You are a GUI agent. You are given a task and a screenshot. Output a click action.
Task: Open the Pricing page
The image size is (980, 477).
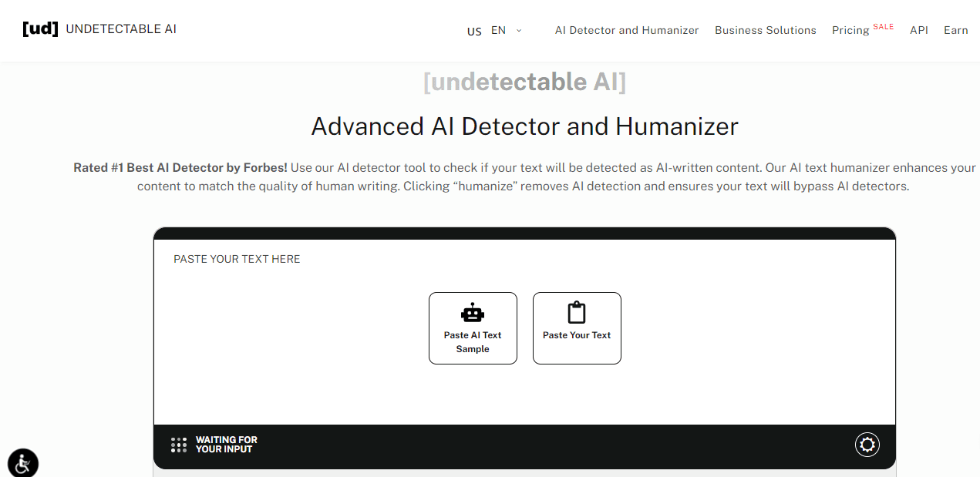pyautogui.click(x=850, y=30)
